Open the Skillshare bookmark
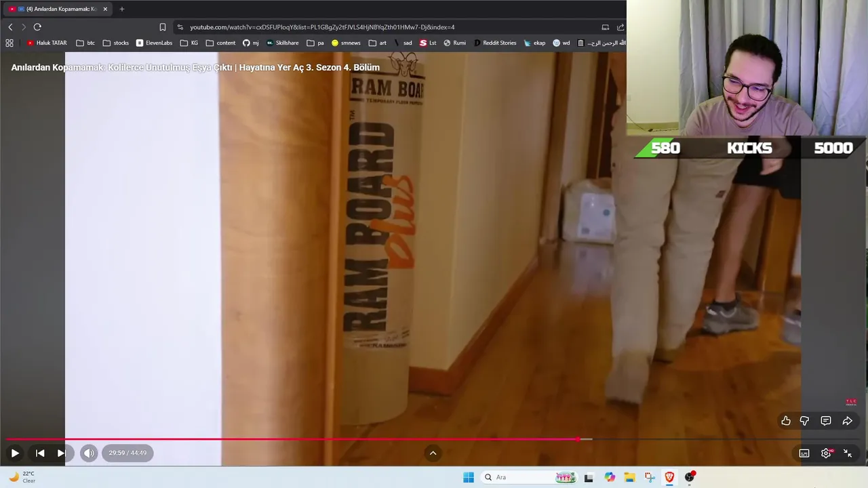 pyautogui.click(x=282, y=43)
